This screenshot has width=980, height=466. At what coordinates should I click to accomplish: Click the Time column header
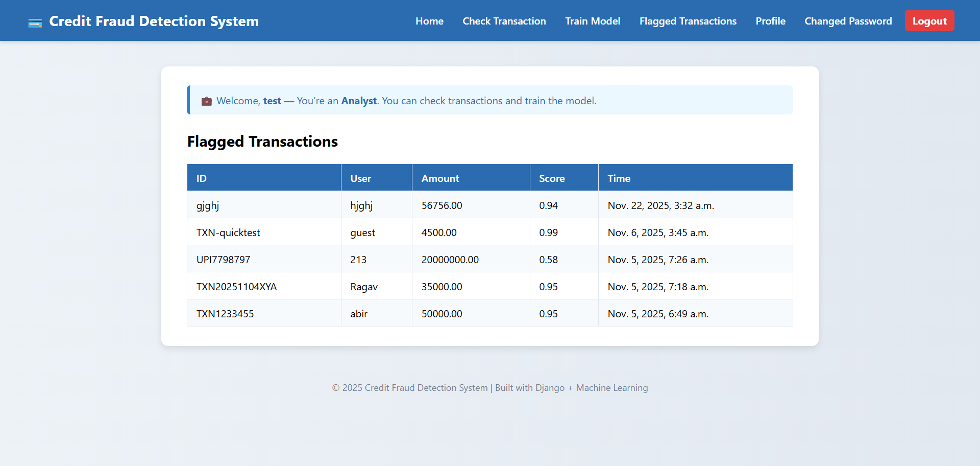[x=619, y=178]
